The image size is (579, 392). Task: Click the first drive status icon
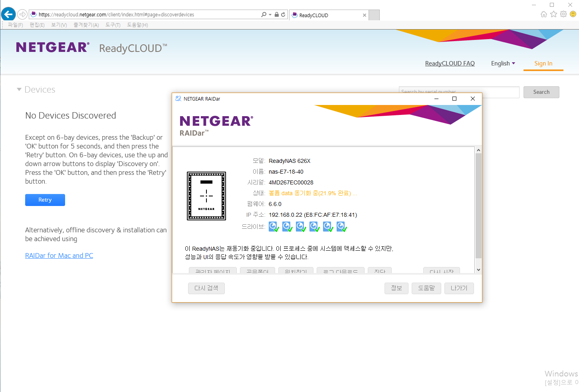point(274,227)
